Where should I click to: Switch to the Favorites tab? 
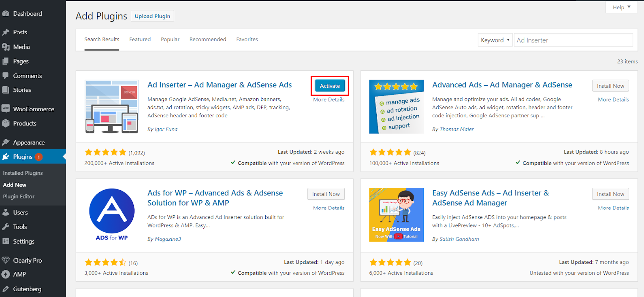pos(247,40)
